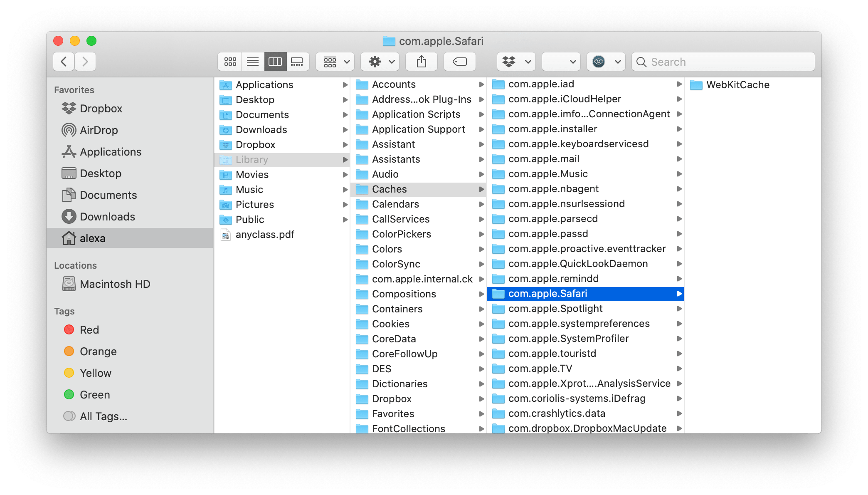Switch to gallery view
The height and width of the screenshot is (495, 868).
pyautogui.click(x=298, y=62)
